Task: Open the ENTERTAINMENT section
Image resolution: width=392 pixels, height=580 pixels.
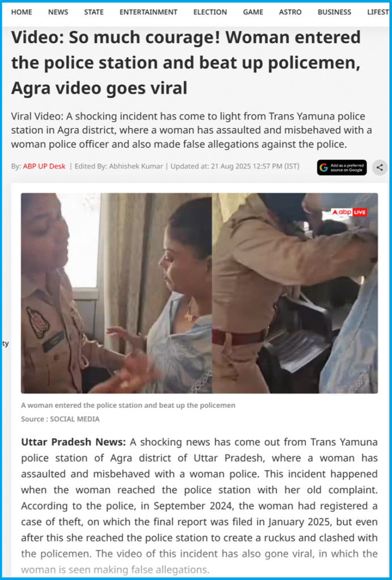Action: [148, 12]
